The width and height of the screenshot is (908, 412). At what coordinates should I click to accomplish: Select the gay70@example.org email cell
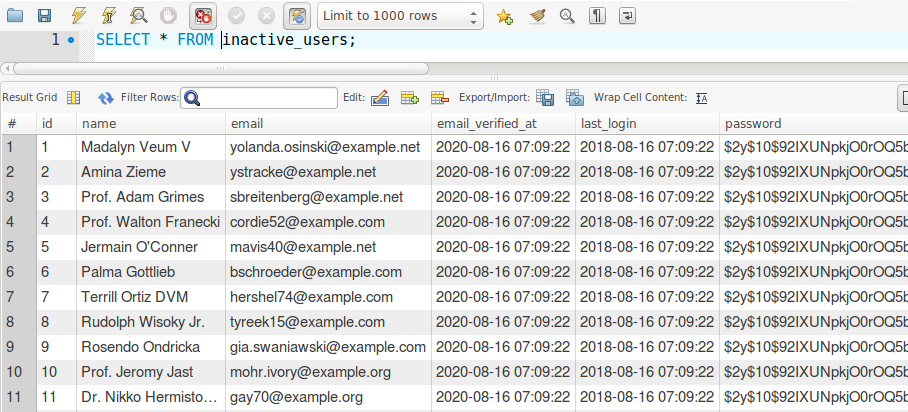click(x=328, y=396)
